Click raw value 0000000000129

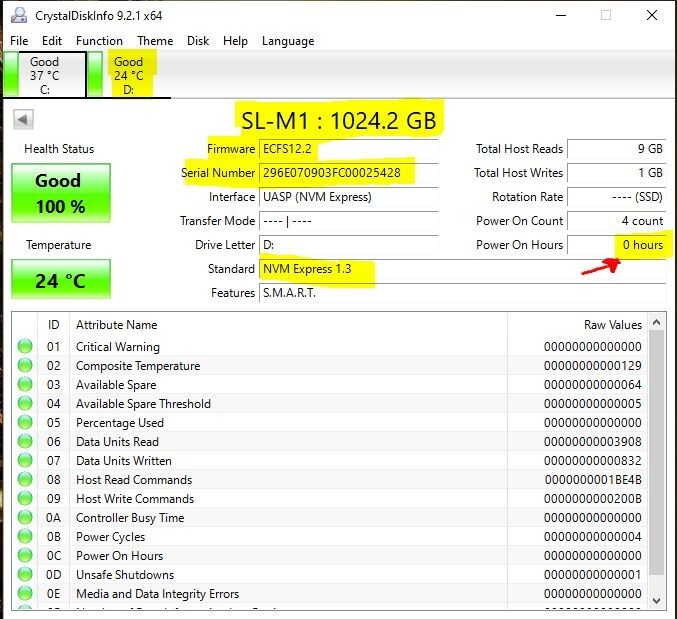(x=593, y=366)
